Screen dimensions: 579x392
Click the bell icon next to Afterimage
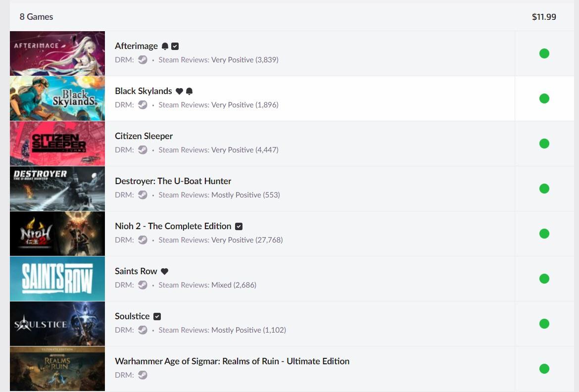(165, 46)
